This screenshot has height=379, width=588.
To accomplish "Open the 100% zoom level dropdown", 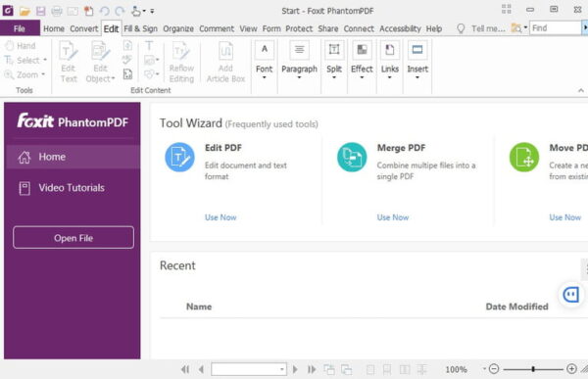I will click(484, 369).
